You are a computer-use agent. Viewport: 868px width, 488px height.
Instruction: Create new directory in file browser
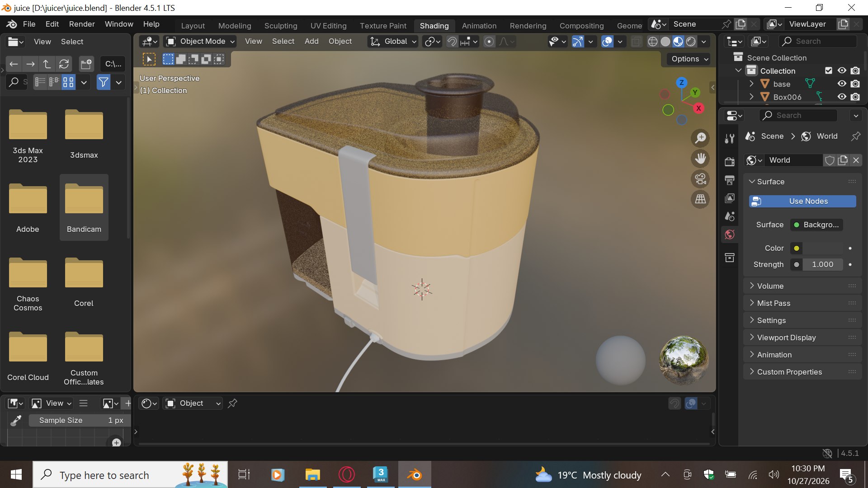[x=86, y=64]
